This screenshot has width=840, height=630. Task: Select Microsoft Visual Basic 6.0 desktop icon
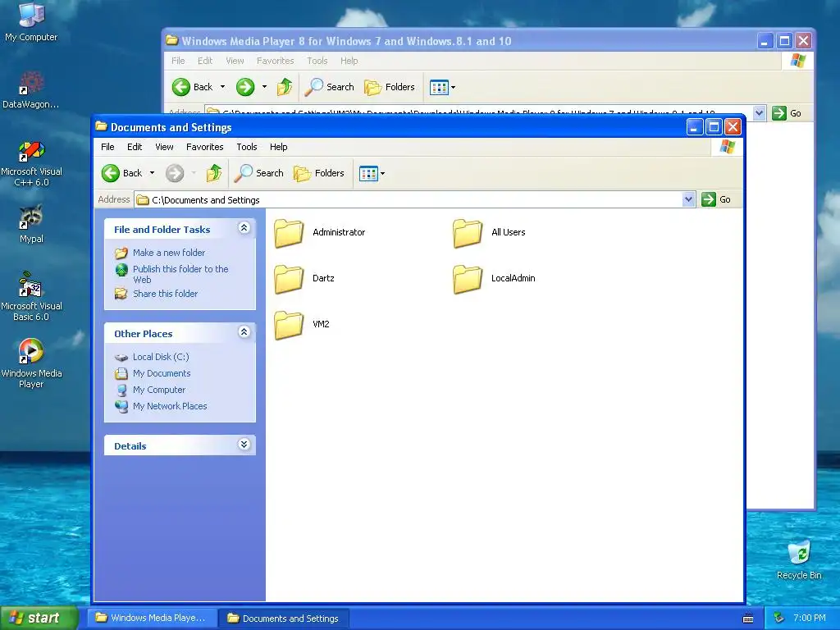point(31,297)
